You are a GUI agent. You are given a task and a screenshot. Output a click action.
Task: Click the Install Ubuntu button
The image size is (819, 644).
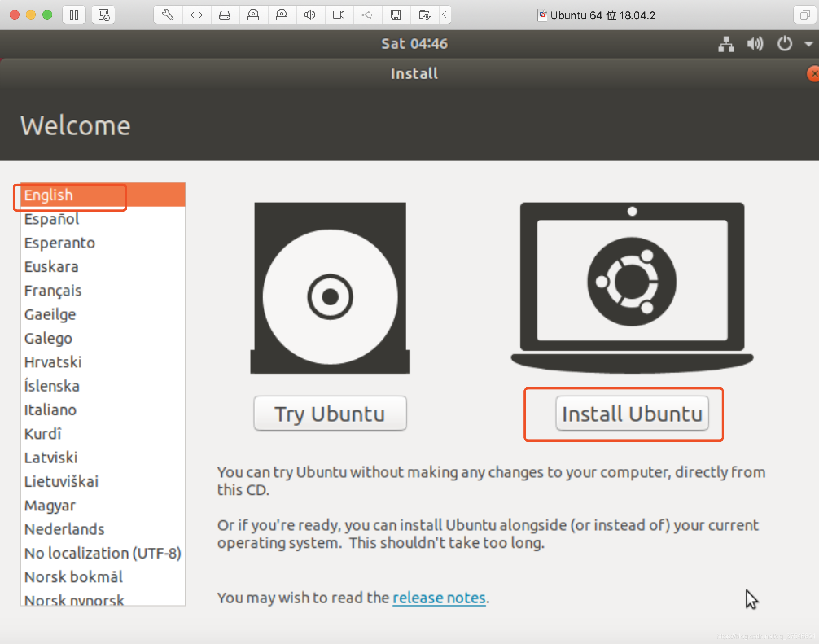pos(632,413)
